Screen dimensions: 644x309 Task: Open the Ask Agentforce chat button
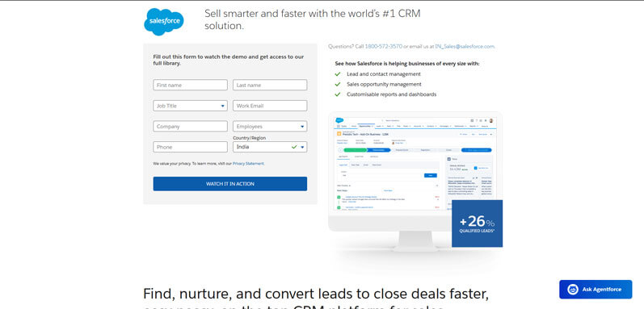596,290
